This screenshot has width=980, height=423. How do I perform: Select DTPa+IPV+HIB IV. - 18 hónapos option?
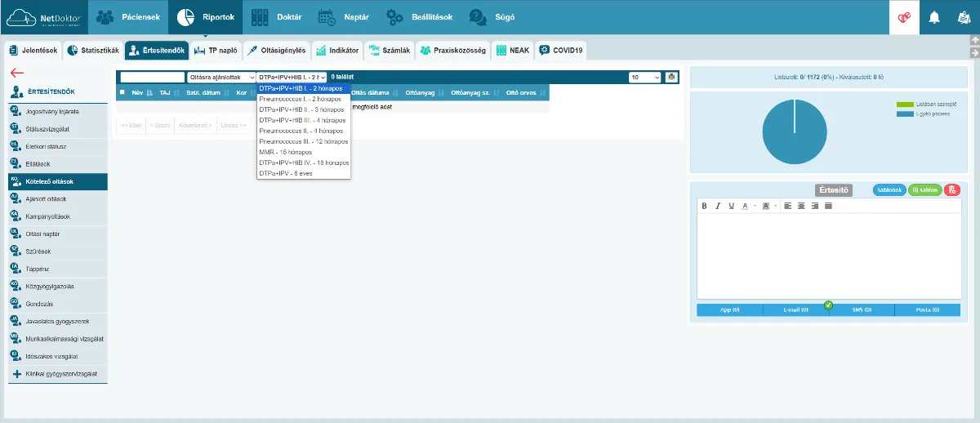click(304, 163)
